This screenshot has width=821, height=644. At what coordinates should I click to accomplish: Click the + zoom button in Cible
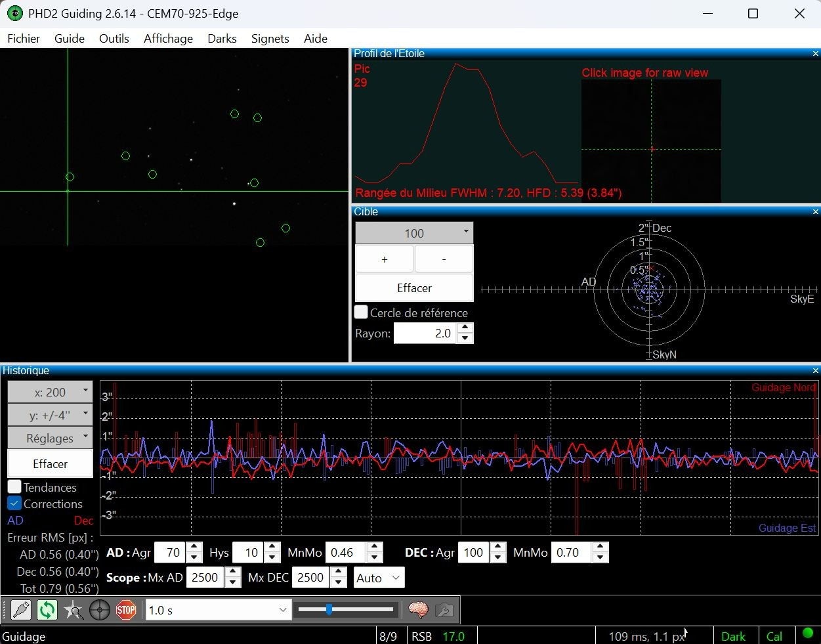[385, 259]
